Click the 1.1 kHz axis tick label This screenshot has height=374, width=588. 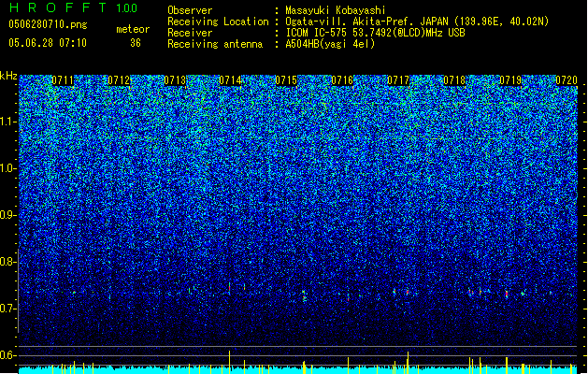[x=8, y=122]
